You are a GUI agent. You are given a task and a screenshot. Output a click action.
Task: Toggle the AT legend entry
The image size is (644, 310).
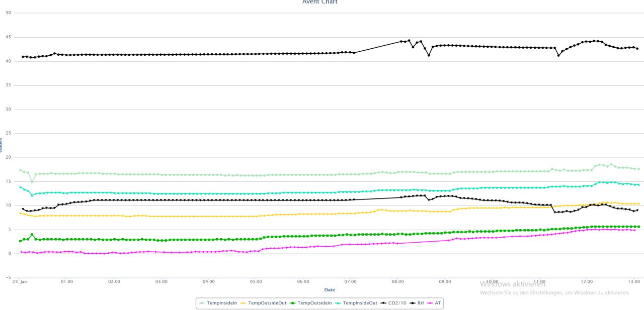click(x=434, y=303)
